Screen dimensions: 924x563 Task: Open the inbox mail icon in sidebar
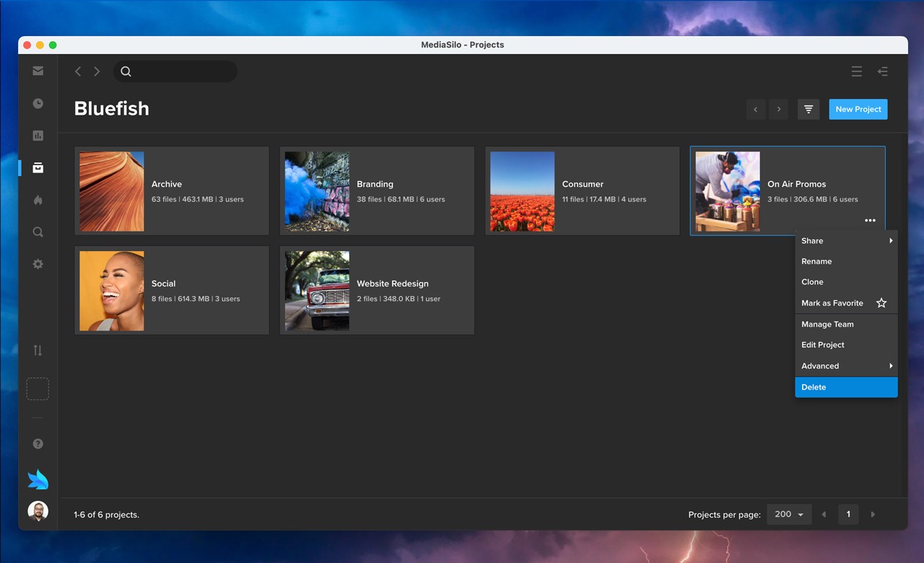38,71
